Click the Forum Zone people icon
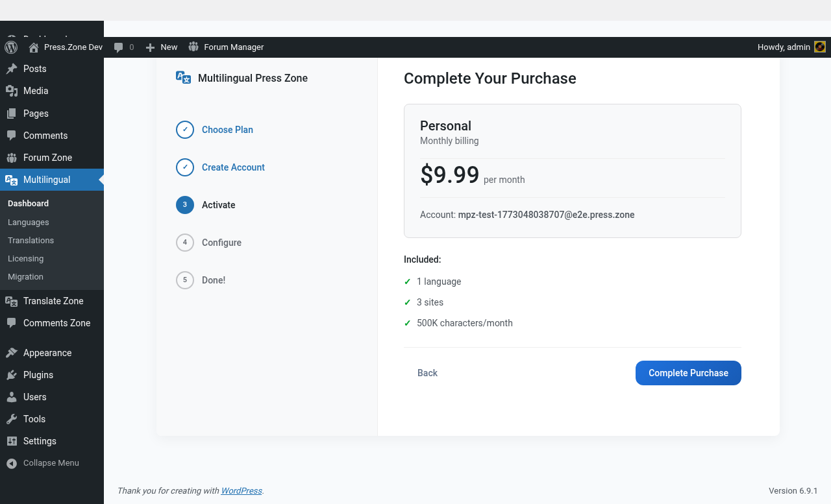 [x=12, y=158]
